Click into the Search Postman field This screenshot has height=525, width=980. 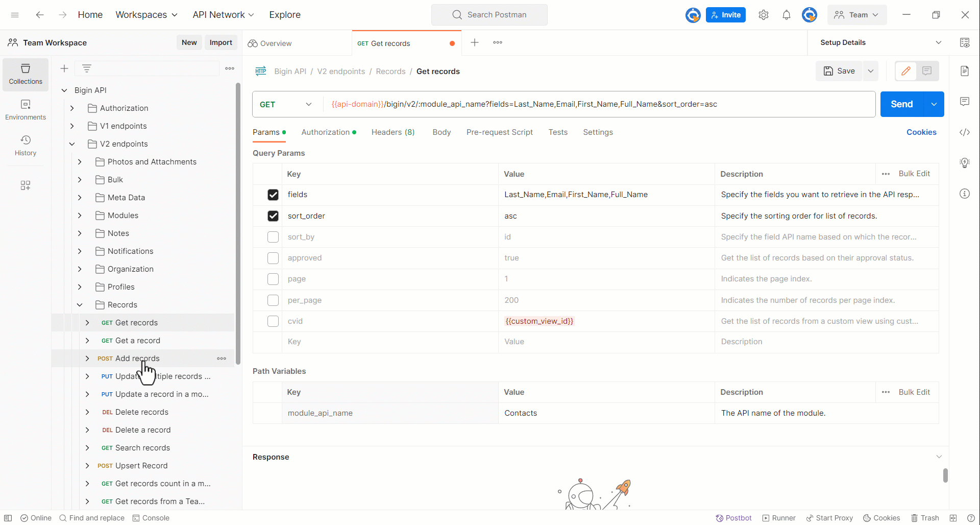coord(489,15)
